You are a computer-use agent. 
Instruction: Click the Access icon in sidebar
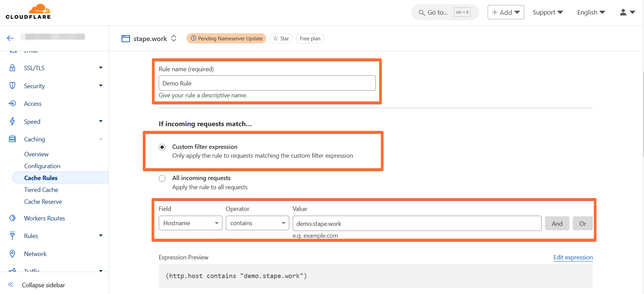pyautogui.click(x=13, y=103)
